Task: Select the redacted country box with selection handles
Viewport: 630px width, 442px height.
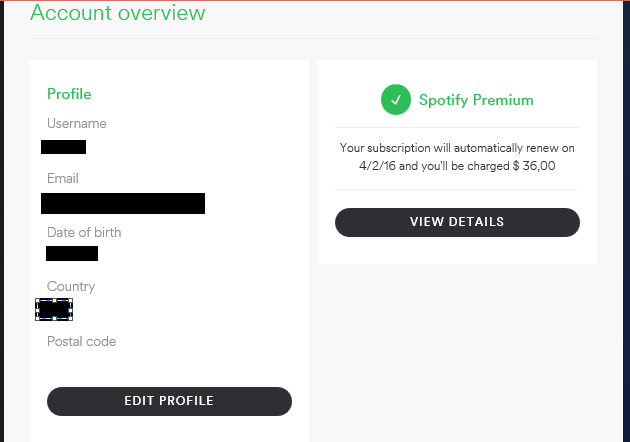Action: point(54,309)
